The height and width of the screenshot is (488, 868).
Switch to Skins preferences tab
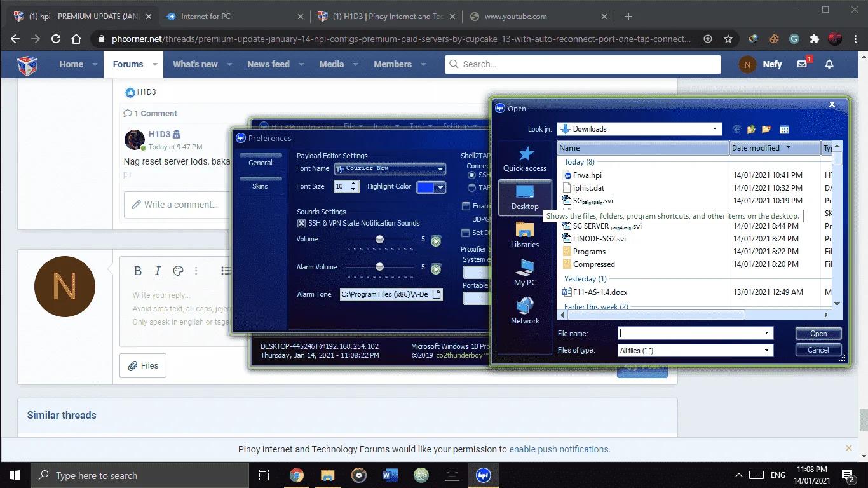click(261, 186)
